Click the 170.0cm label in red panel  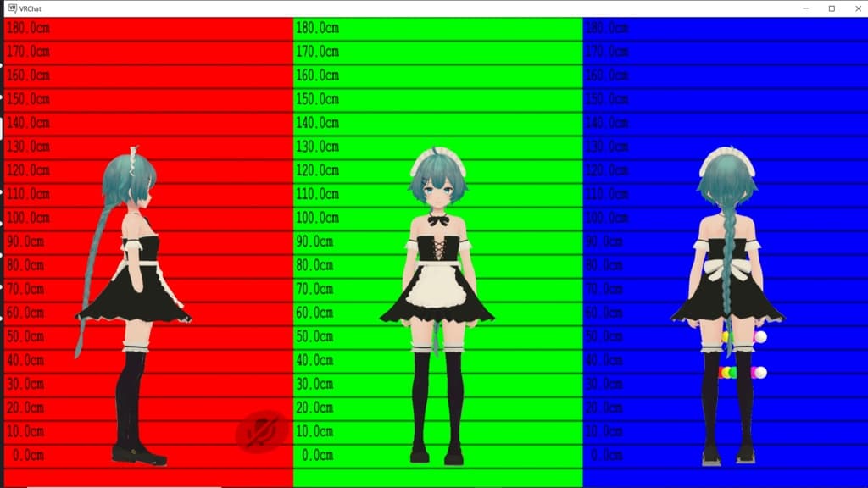[x=28, y=52]
